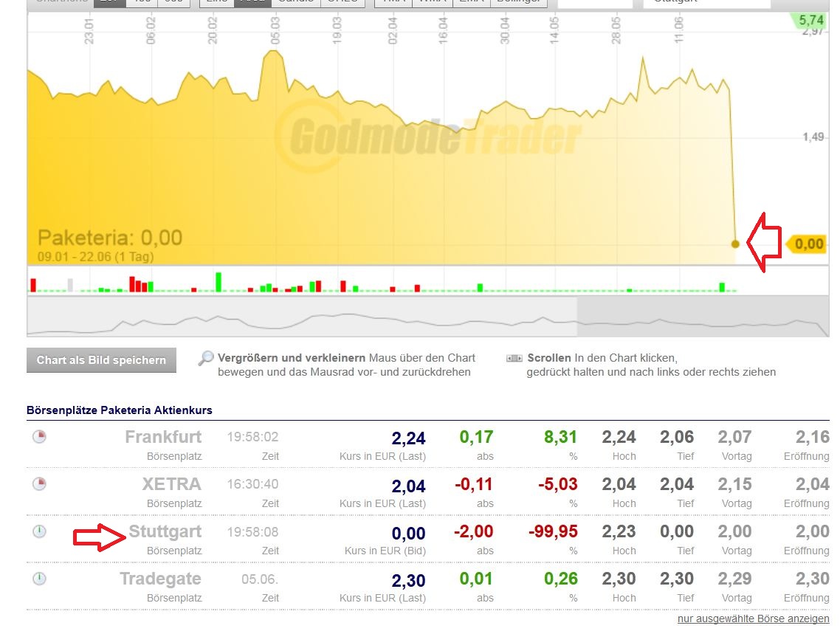
Task: Click Tradegate Vortag value 2,29
Action: (734, 579)
